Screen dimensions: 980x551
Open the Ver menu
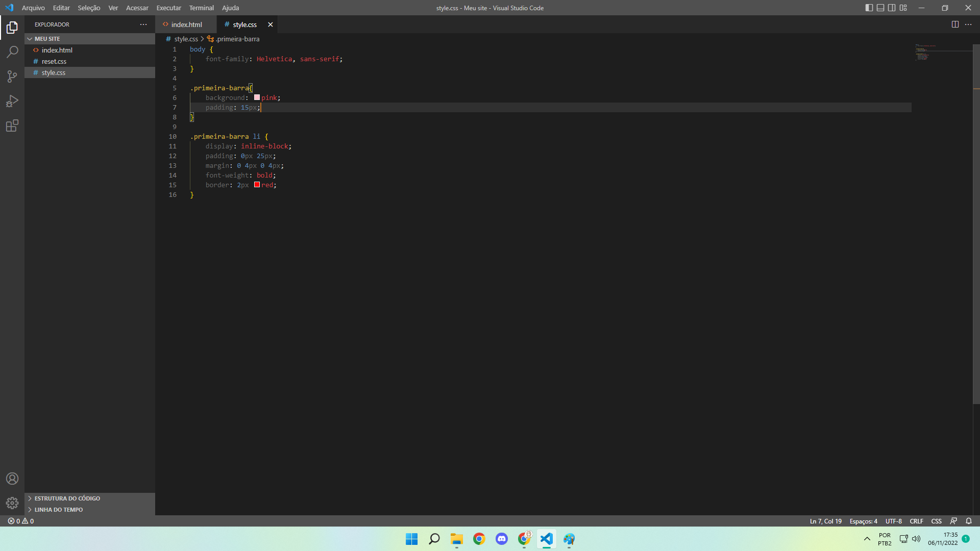click(x=113, y=8)
